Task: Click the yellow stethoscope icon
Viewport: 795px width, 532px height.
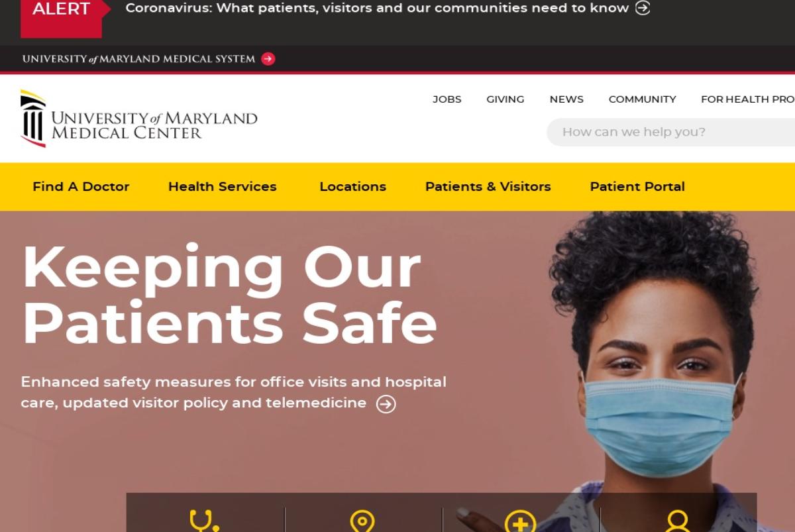Action: (x=204, y=521)
